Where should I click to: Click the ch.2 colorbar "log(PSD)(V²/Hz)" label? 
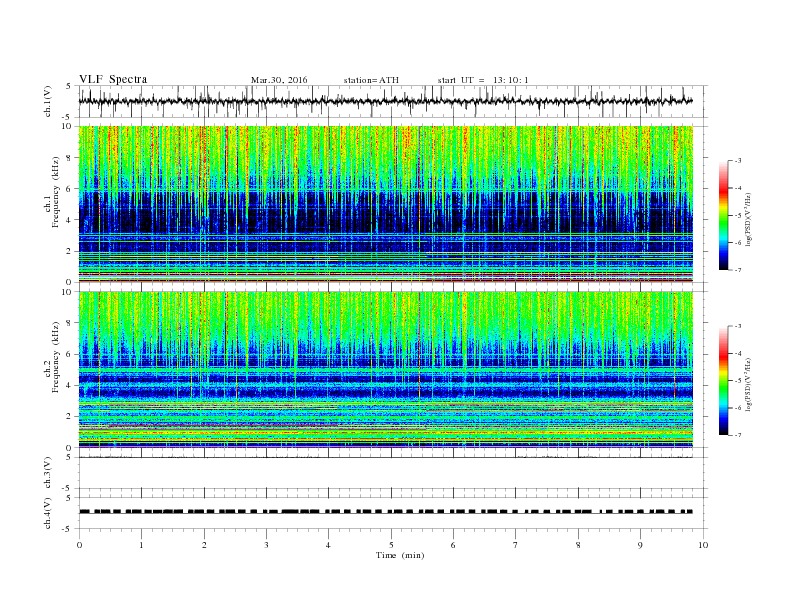(x=748, y=384)
